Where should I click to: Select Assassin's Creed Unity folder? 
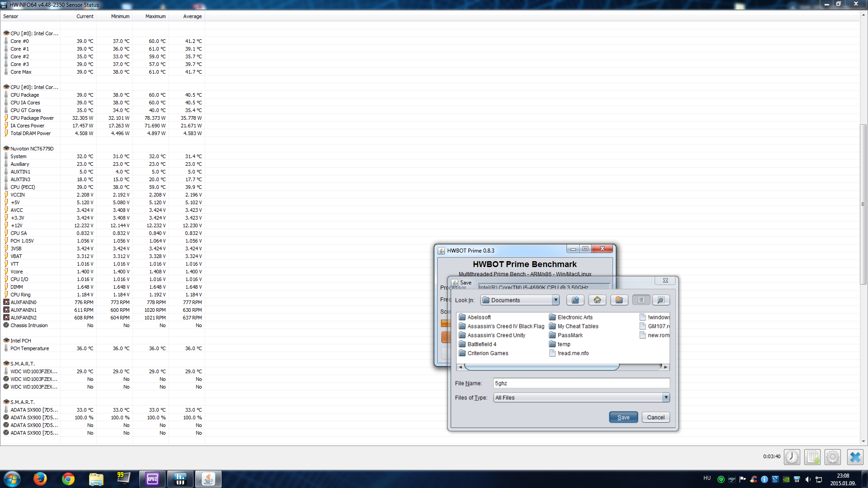pos(492,335)
